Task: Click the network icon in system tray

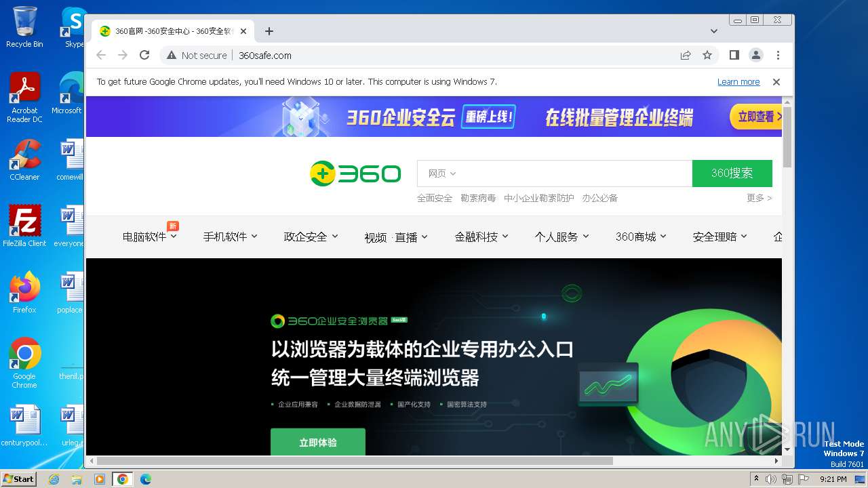Action: point(787,479)
